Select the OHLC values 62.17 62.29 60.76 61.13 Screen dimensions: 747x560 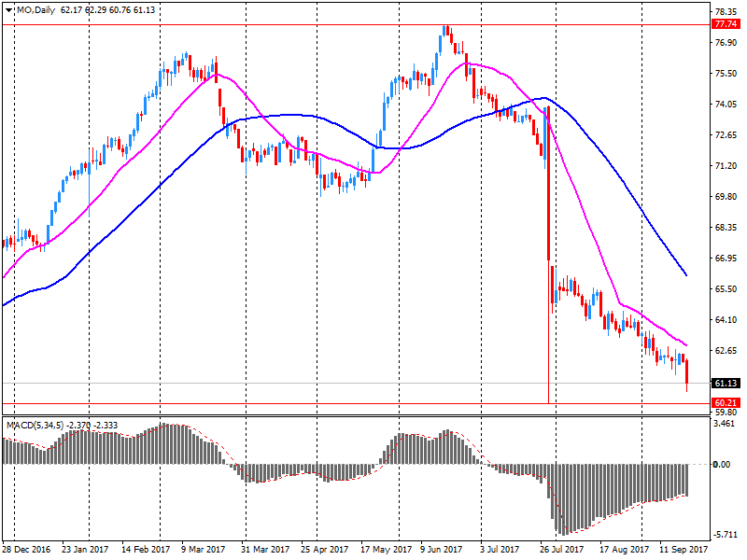(107, 10)
